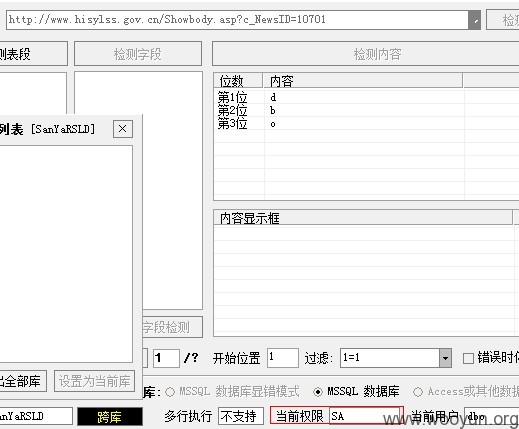Screen dimensions: 519x429
Task: Click the 多行执行 不支持 field
Action: pyautogui.click(x=241, y=416)
